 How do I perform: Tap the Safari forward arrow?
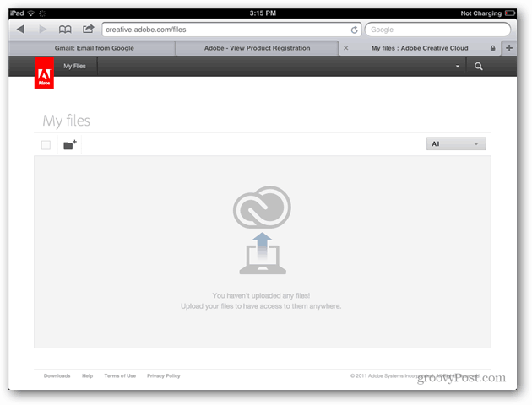pos(43,30)
